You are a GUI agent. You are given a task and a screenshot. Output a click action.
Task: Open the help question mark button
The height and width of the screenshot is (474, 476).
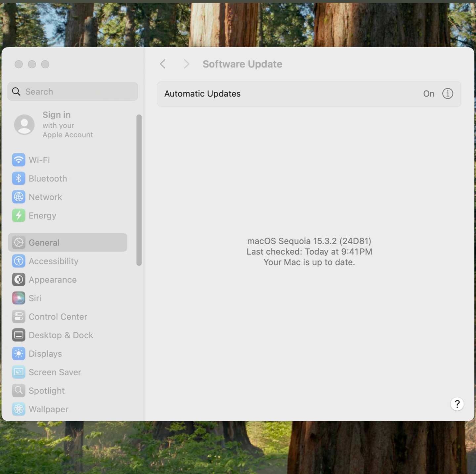[x=457, y=404]
